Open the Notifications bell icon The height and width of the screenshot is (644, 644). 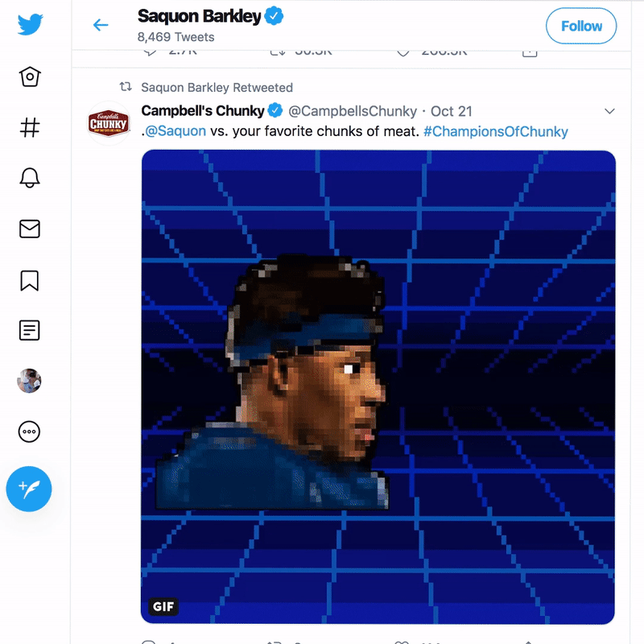30,178
